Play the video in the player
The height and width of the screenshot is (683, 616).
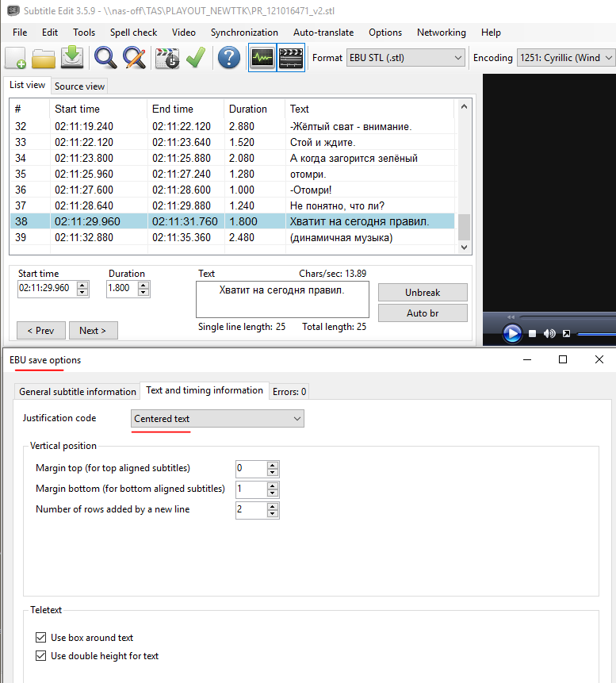[512, 334]
